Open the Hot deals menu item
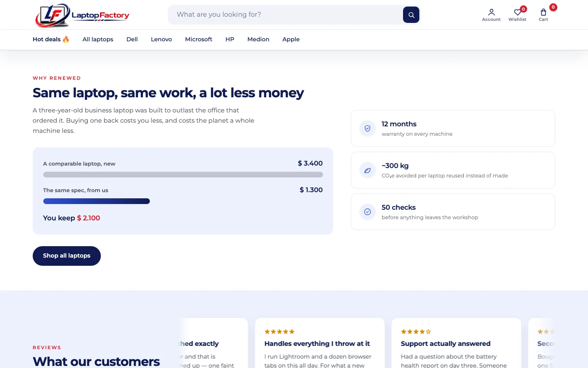The height and width of the screenshot is (368, 588). (51, 39)
